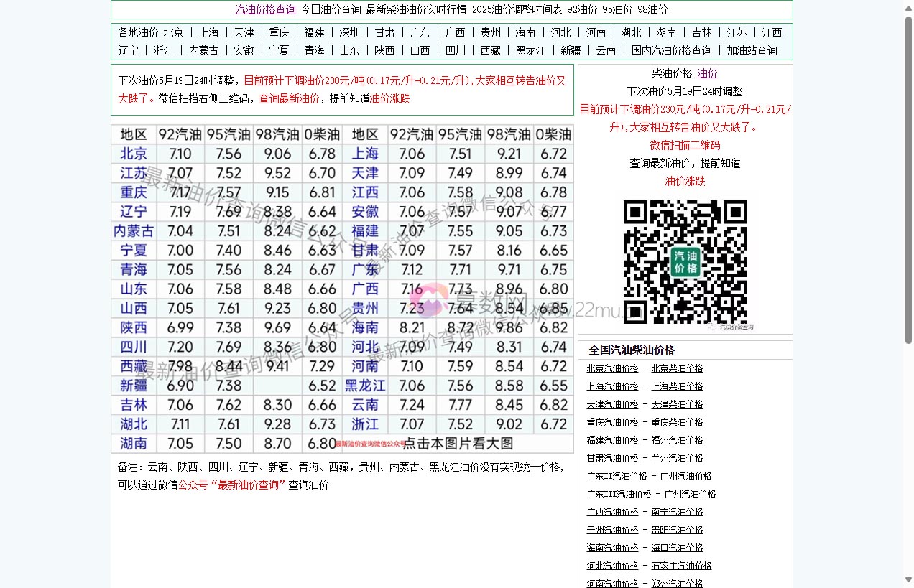
Task: View the 95油价 page
Action: 617,10
